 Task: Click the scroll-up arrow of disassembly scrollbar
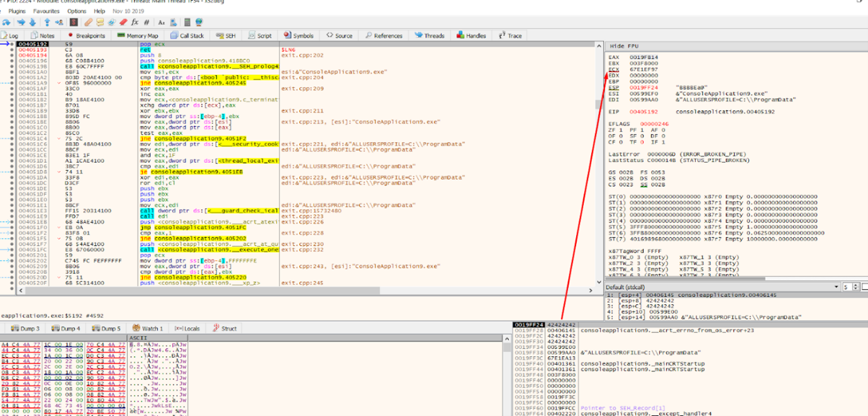click(x=598, y=45)
